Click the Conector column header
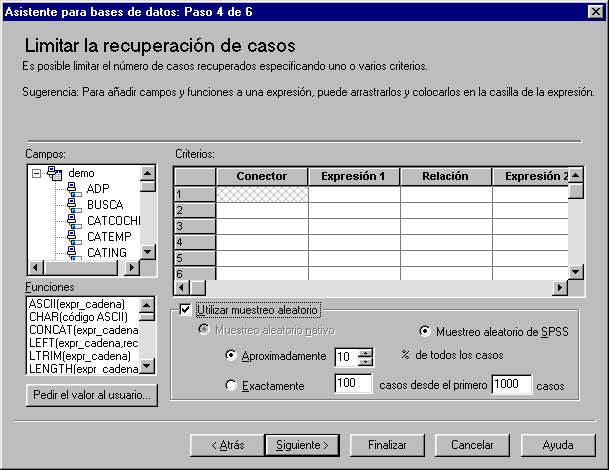This screenshot has height=470, width=609. 262,176
